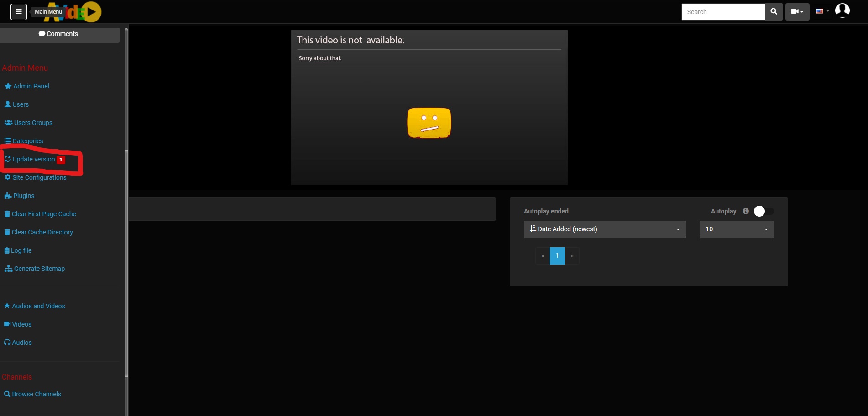Toggle the Autoplay switch
The image size is (868, 416).
(763, 211)
